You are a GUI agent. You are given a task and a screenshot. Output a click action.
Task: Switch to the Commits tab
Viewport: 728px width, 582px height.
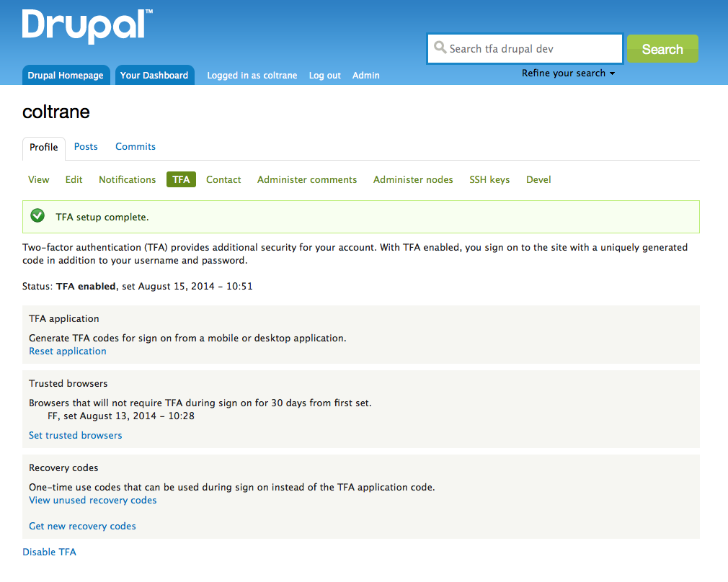(136, 146)
